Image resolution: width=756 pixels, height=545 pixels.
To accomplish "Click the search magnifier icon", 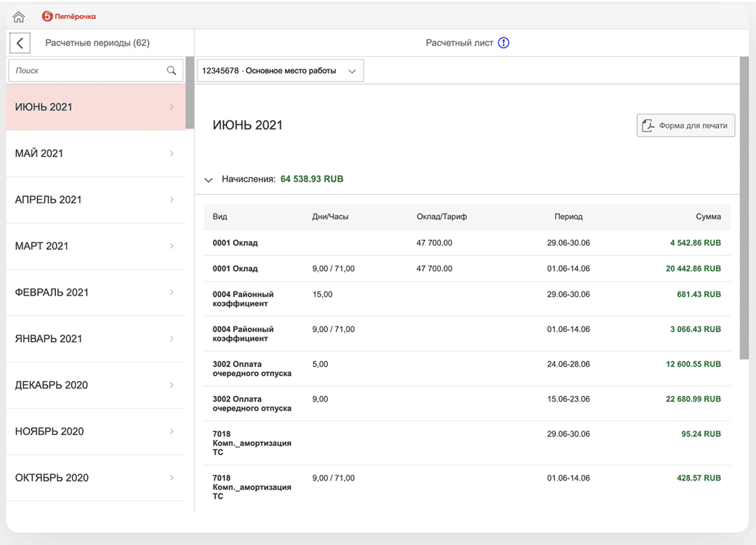I will [x=171, y=71].
